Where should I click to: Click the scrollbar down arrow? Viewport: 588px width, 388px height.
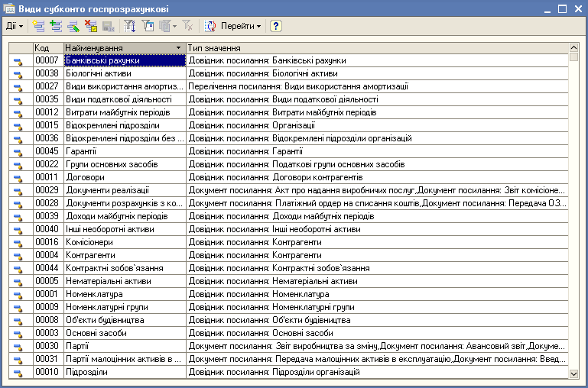click(x=573, y=373)
